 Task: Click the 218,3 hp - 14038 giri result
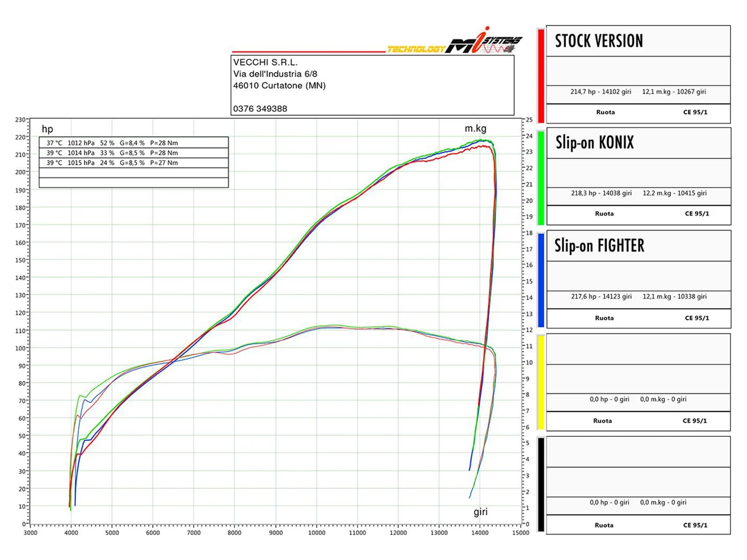(x=601, y=193)
